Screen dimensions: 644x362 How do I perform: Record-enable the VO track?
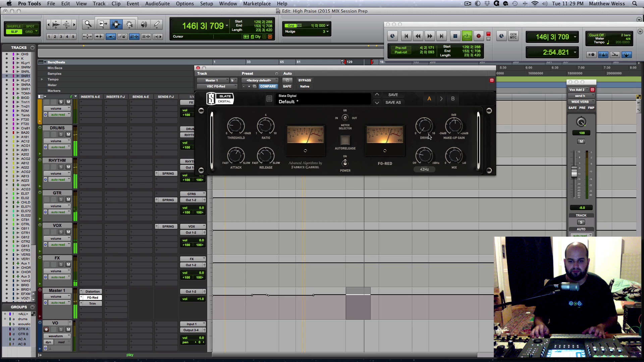click(x=46, y=329)
